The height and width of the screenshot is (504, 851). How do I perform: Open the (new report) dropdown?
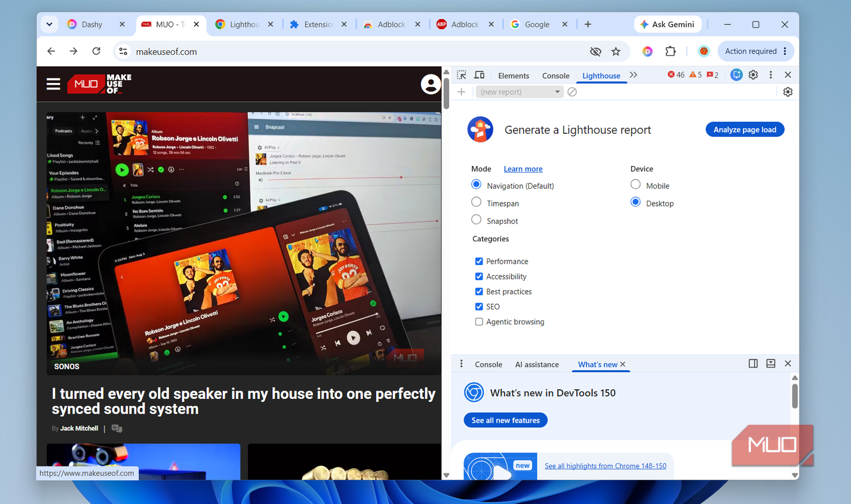pos(519,92)
